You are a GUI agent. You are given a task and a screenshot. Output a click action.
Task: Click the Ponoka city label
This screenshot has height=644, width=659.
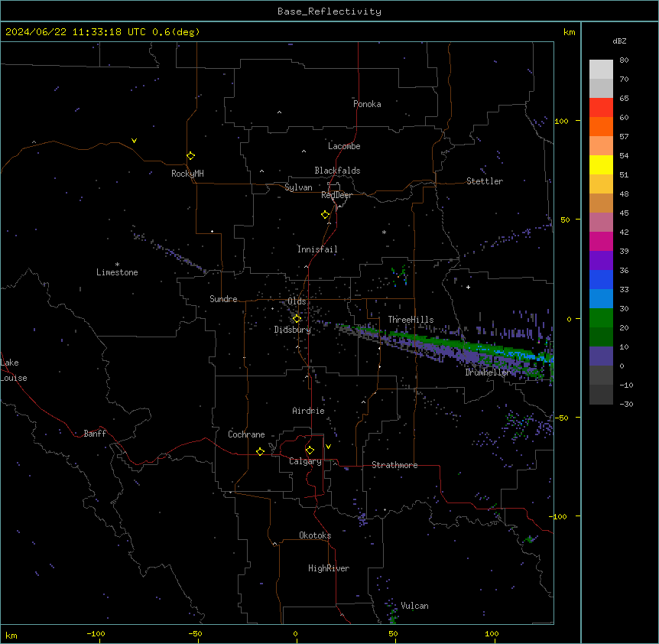coord(367,104)
